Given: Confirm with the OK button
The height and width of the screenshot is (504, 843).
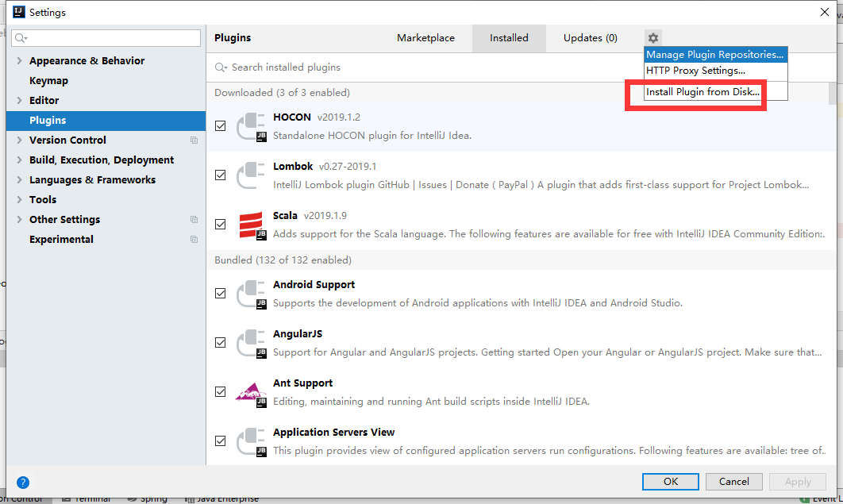Looking at the screenshot, I should (x=671, y=482).
